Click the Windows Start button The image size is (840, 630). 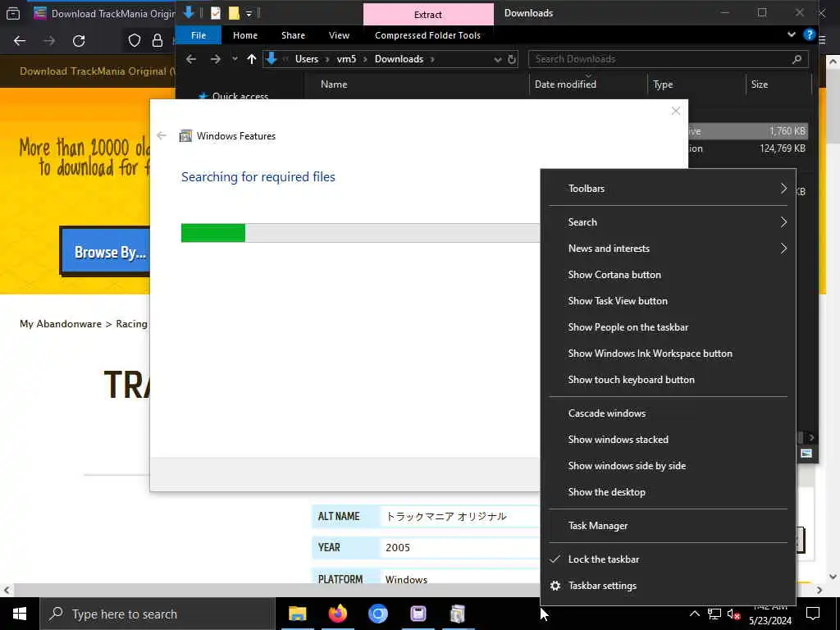[x=20, y=614]
